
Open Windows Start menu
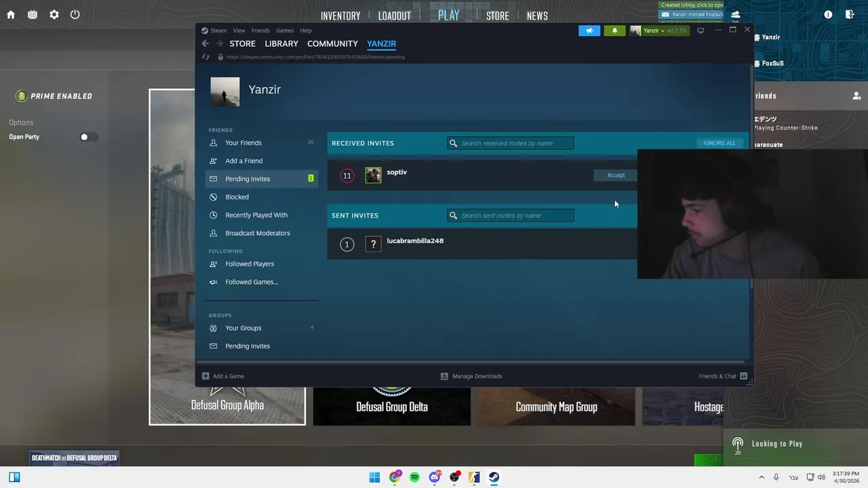point(374,477)
